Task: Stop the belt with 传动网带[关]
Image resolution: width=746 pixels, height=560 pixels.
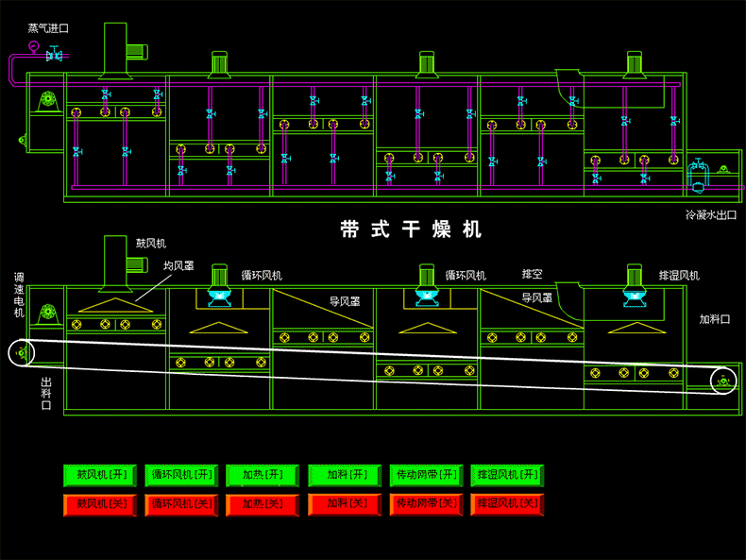Action: 426,505
